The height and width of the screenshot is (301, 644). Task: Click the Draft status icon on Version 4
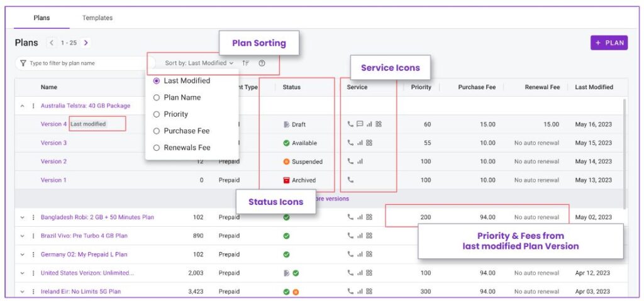coord(286,124)
